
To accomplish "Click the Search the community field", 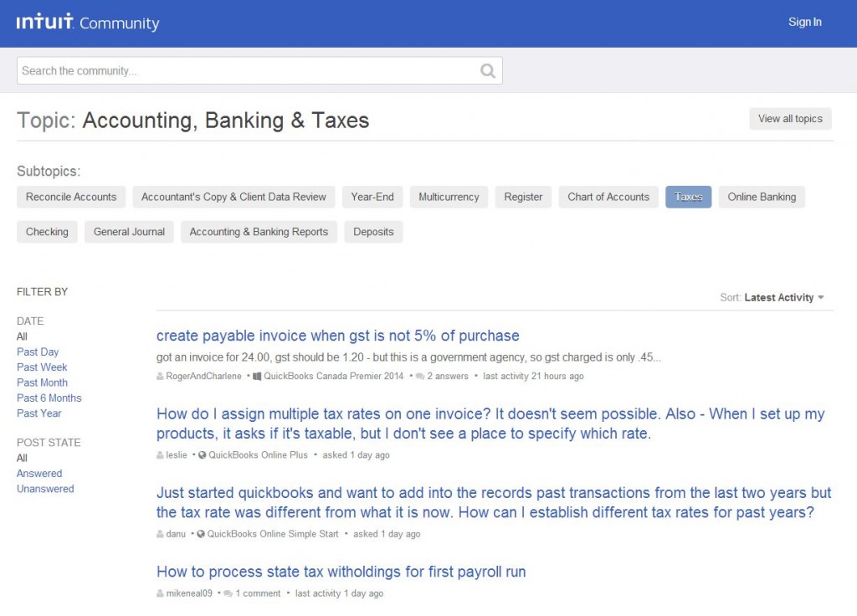I will [x=243, y=71].
